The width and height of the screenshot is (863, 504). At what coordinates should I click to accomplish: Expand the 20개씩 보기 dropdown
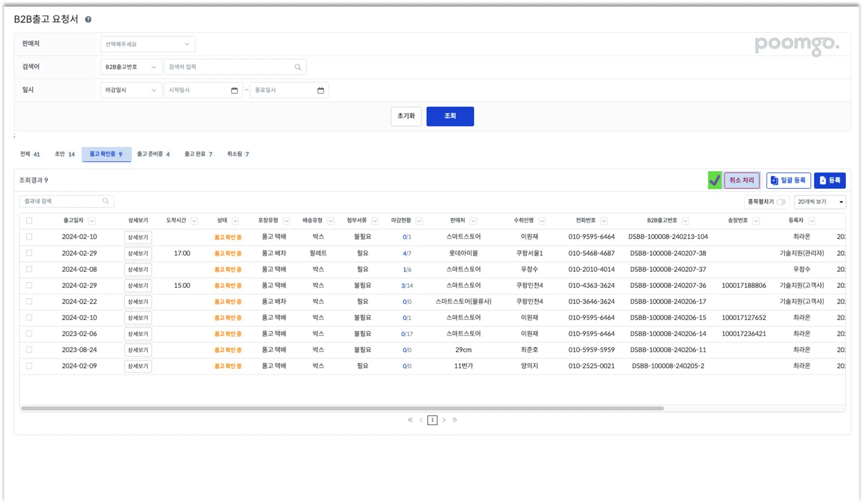click(820, 202)
